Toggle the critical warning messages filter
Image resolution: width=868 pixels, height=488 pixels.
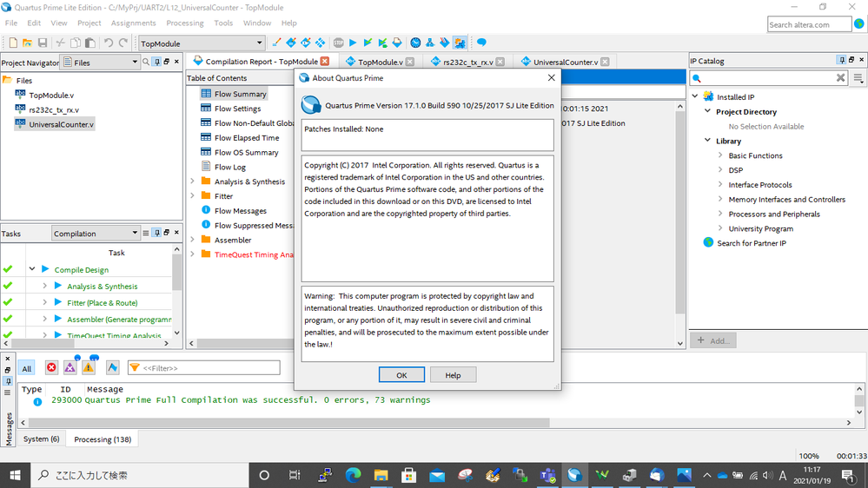70,368
